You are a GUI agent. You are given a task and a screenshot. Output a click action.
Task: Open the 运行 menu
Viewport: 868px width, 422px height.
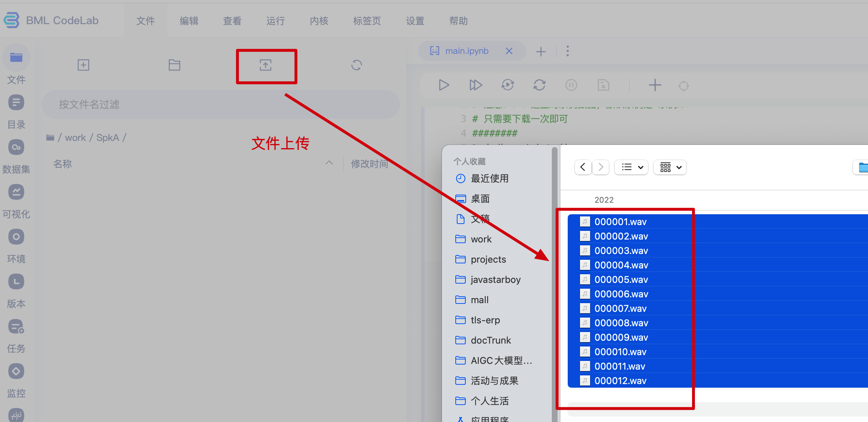coord(275,21)
